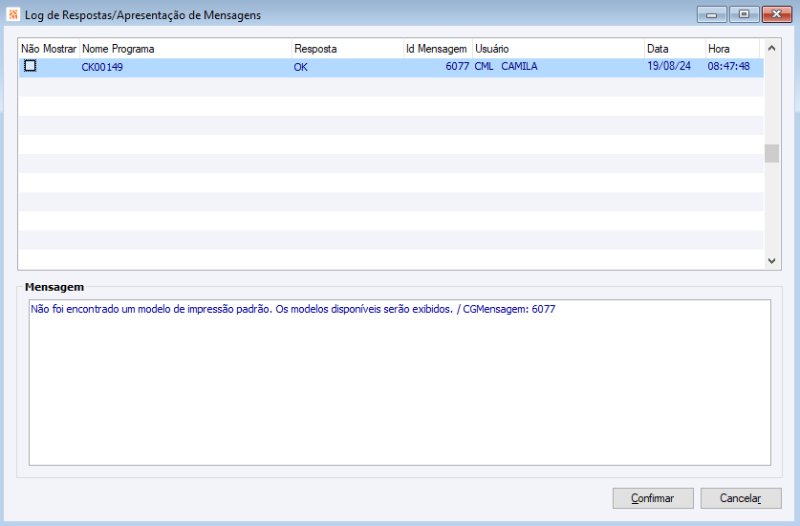Click the 19/08/24 date cell
This screenshot has width=800, height=526.
674,67
